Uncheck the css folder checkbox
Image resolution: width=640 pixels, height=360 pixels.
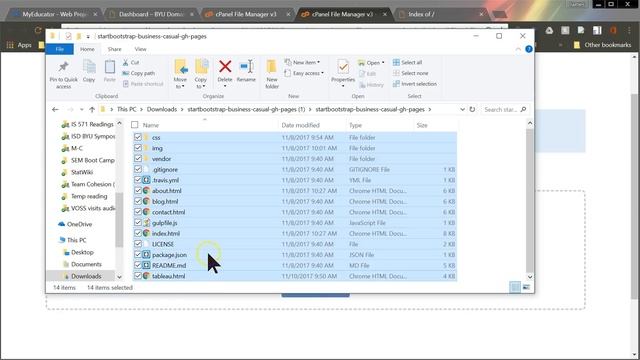coord(138,138)
